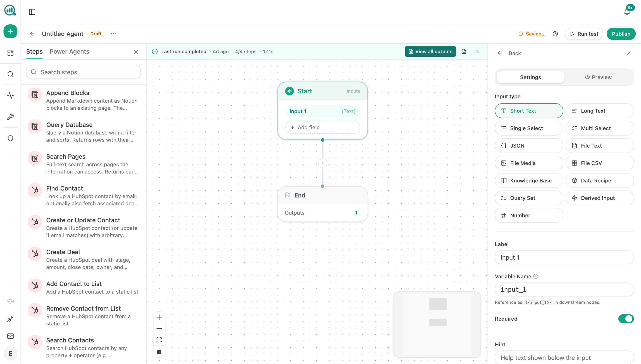Add the Query Database Notion step
This screenshot has height=364, width=641.
[x=84, y=132]
